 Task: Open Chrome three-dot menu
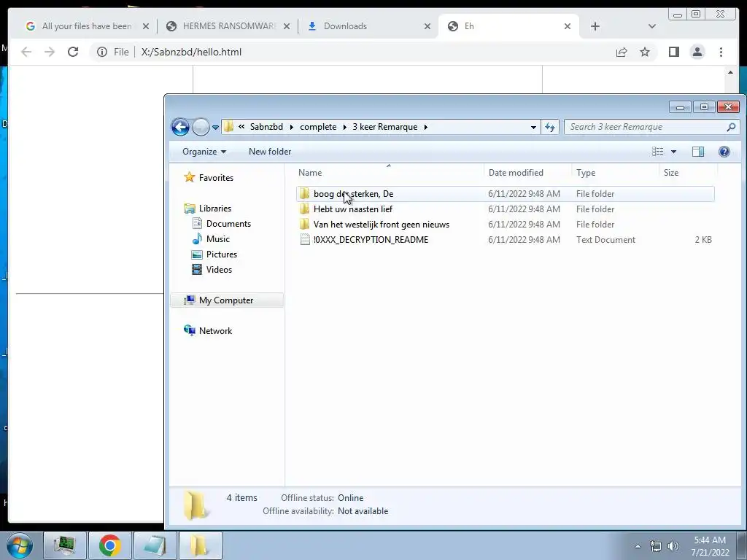click(x=721, y=52)
